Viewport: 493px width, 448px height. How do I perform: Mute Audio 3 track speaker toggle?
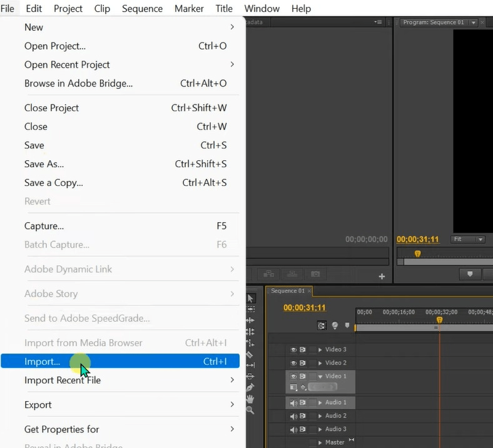coord(293,429)
